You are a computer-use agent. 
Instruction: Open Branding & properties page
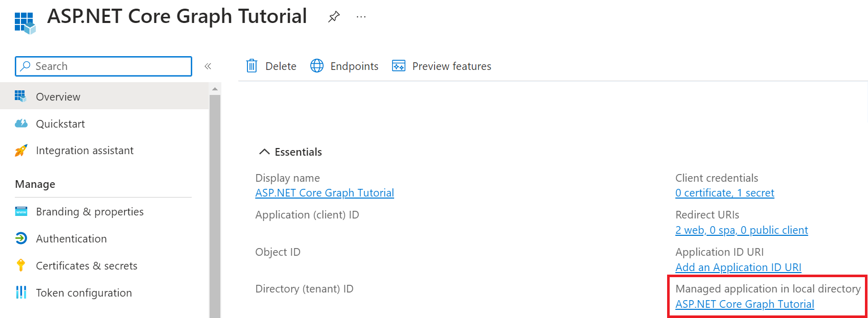pos(89,211)
